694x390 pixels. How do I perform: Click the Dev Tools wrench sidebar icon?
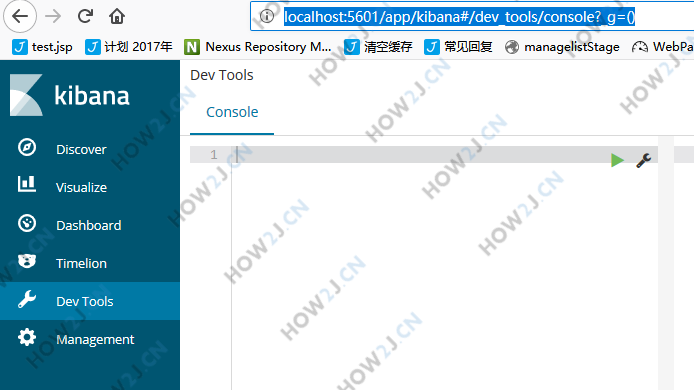(x=27, y=299)
